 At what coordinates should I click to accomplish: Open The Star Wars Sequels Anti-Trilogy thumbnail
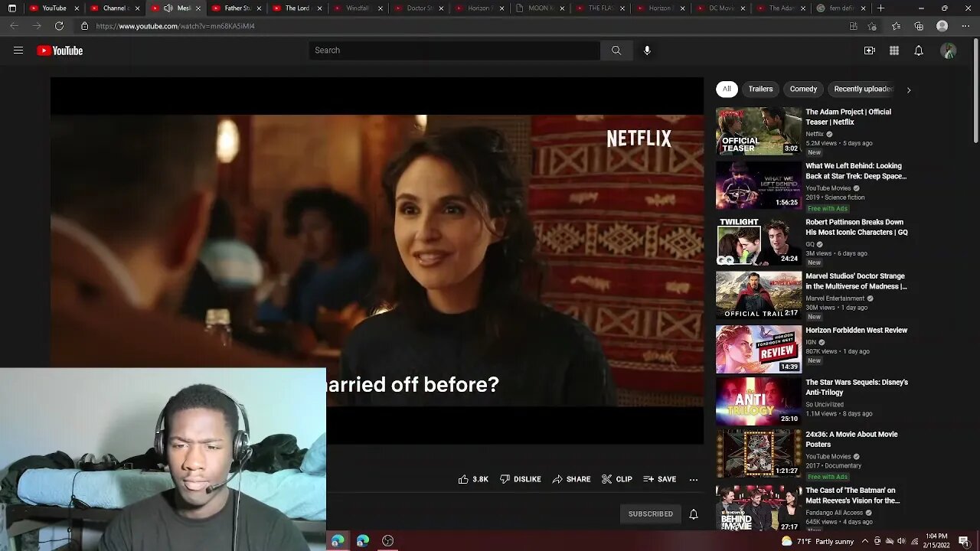[x=759, y=401]
